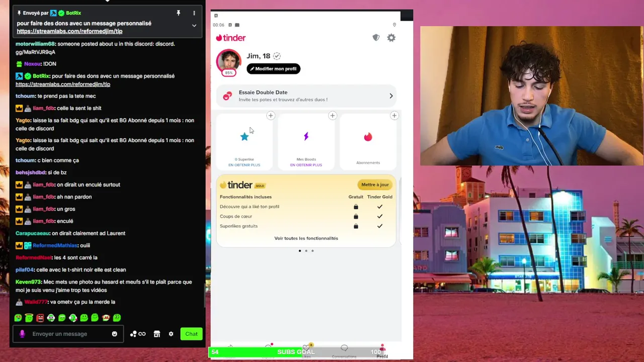
Task: Add Superlikes with the plus icon
Action: (x=271, y=116)
